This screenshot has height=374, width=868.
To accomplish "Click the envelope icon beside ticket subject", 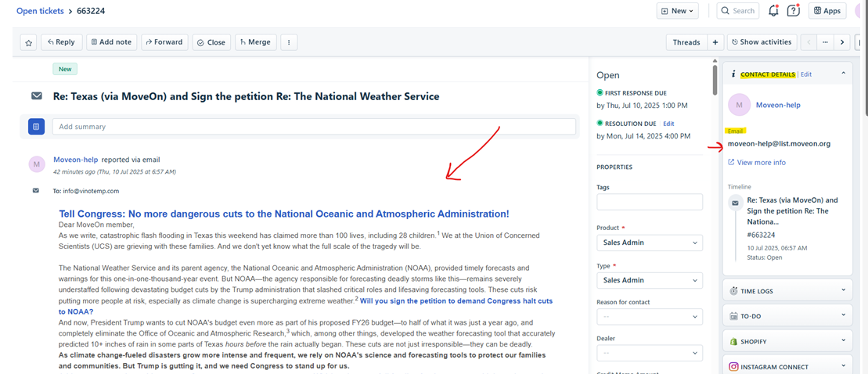I will click(x=37, y=96).
